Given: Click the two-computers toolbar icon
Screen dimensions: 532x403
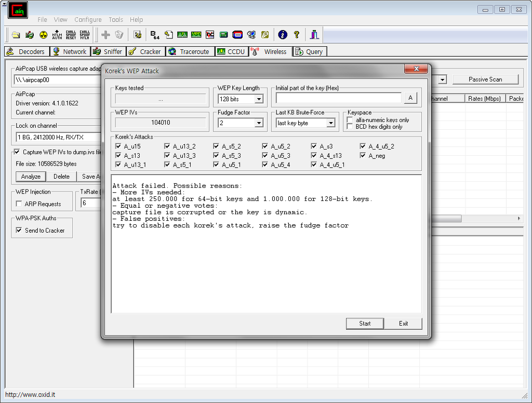Looking at the screenshot, I should (x=251, y=35).
